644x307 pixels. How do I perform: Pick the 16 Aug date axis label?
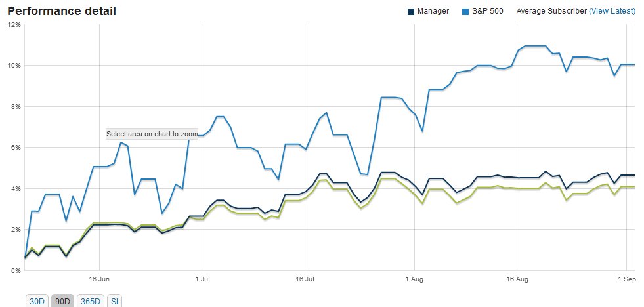(518, 278)
